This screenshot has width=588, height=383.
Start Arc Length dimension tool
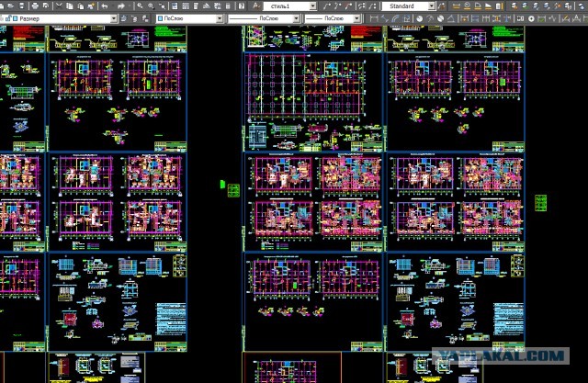(x=395, y=18)
